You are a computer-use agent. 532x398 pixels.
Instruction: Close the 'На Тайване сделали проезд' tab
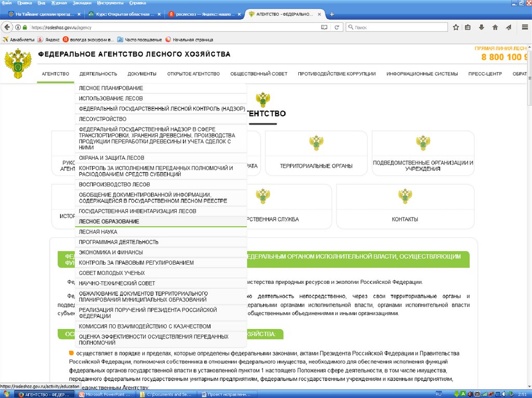point(79,14)
